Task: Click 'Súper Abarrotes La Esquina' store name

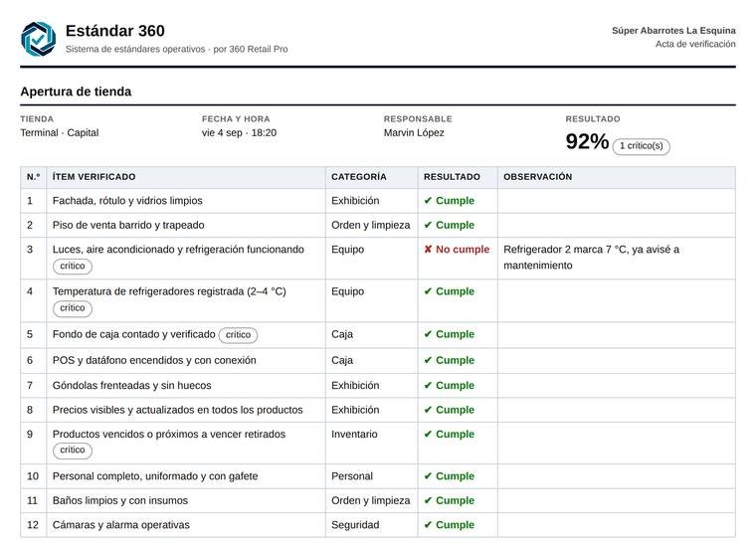Action: (673, 31)
